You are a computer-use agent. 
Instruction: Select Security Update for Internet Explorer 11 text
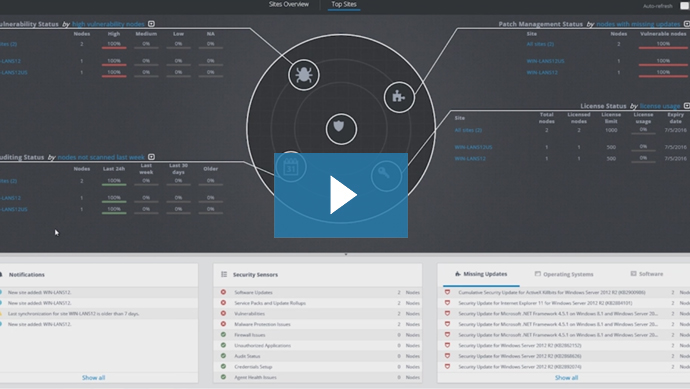click(x=545, y=303)
